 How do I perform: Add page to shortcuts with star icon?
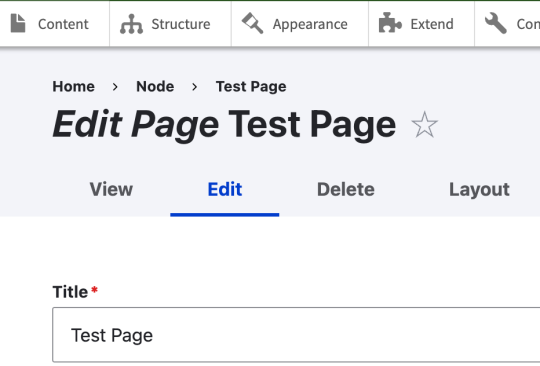pos(424,125)
